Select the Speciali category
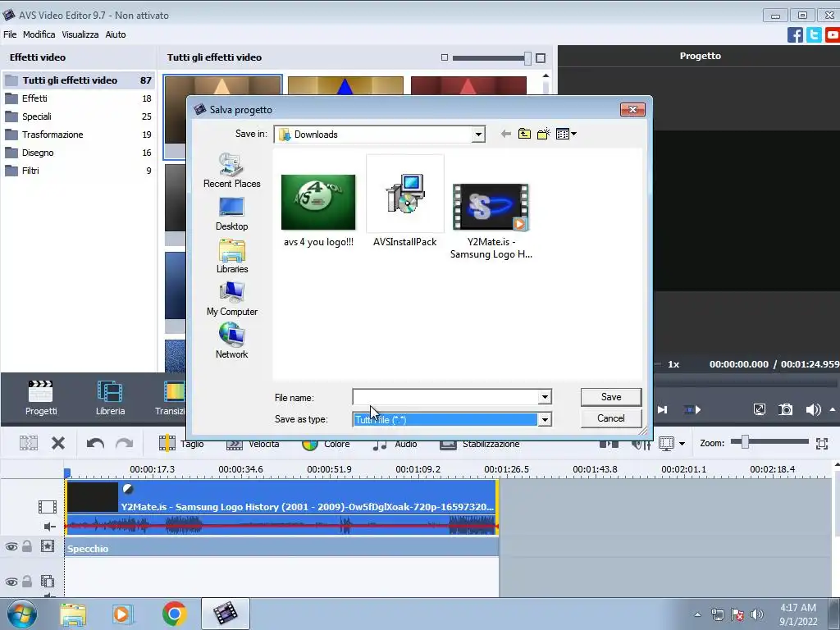This screenshot has width=840, height=630. point(79,116)
